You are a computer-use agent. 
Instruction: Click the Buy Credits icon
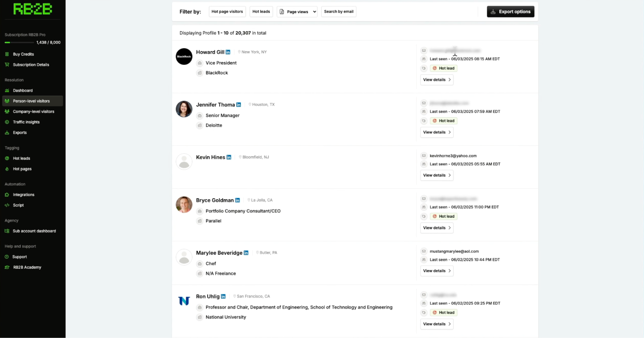(x=7, y=54)
